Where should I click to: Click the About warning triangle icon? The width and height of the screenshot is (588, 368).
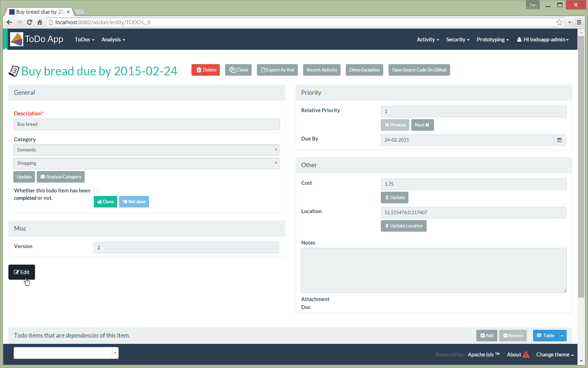pos(526,355)
